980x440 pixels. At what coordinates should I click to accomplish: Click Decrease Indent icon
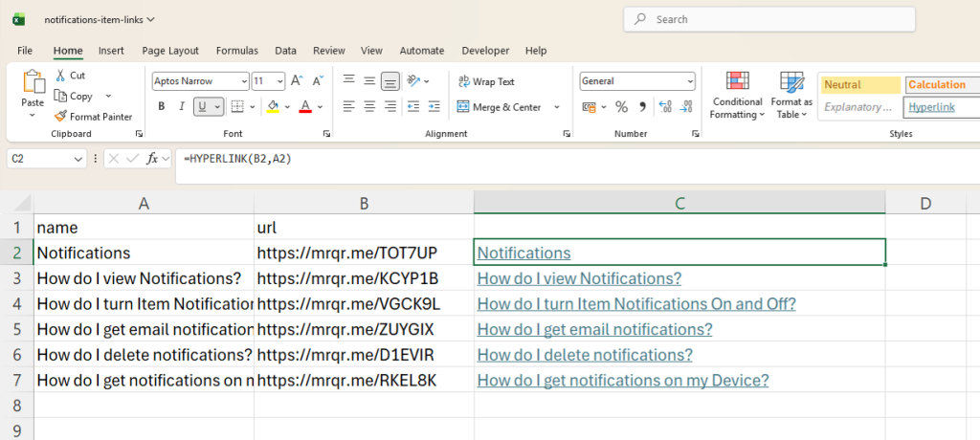[413, 106]
